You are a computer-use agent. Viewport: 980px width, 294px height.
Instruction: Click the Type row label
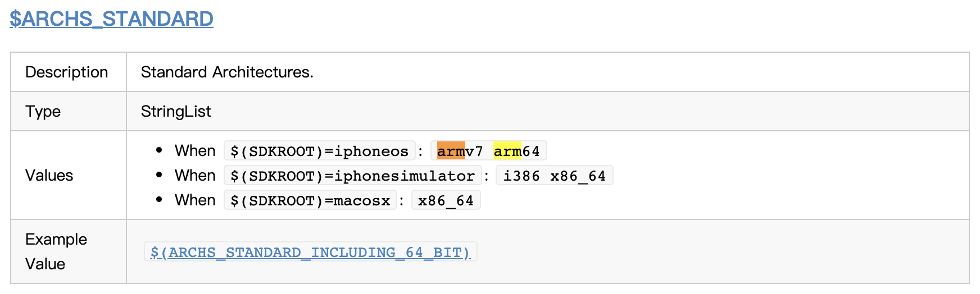click(x=43, y=112)
